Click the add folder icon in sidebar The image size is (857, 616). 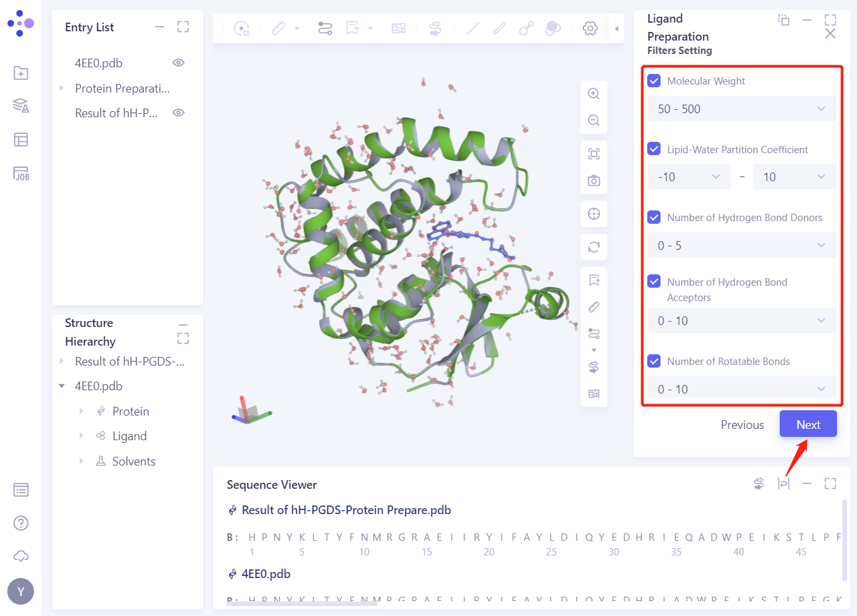(x=21, y=73)
